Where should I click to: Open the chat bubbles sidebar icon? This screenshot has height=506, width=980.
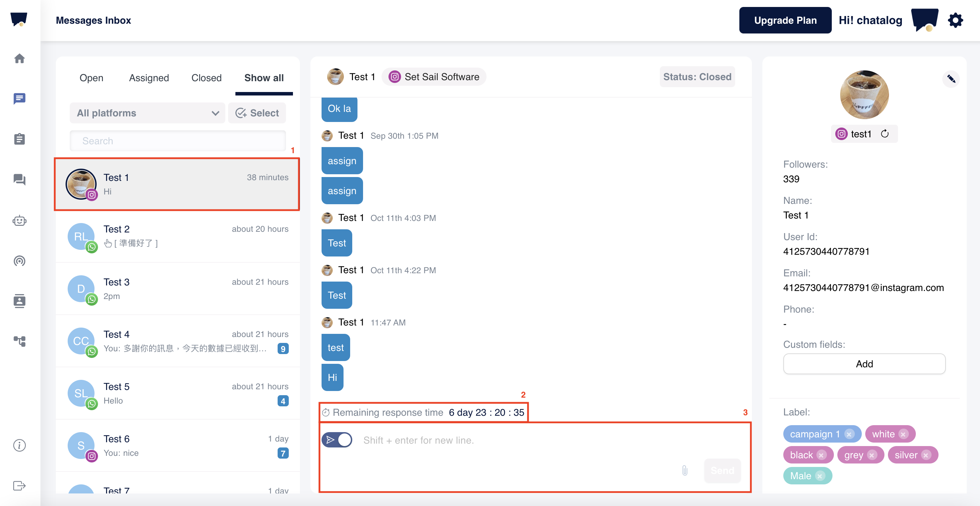click(x=20, y=179)
